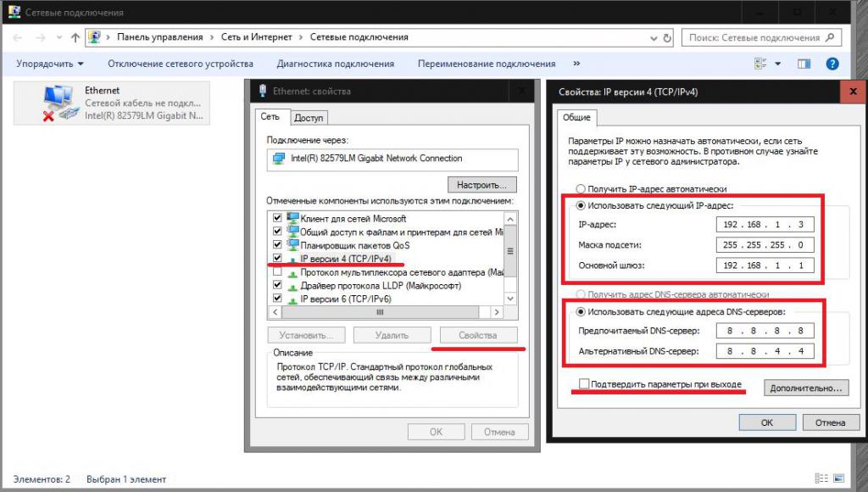Switch to details view in status bar

pyautogui.click(x=821, y=478)
